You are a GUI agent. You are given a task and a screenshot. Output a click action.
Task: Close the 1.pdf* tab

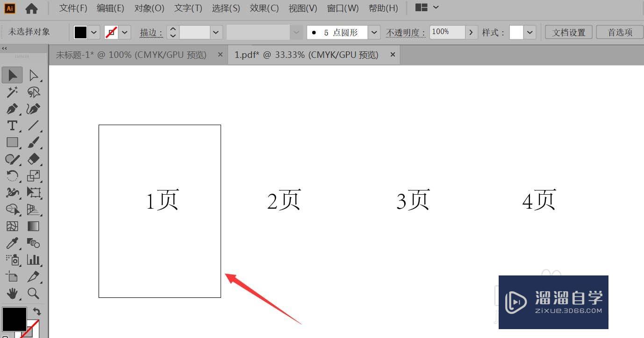393,55
